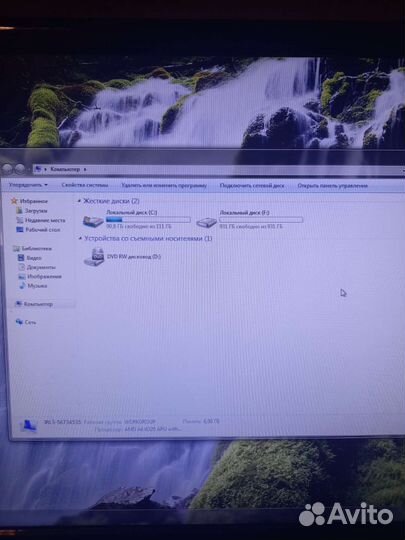Select the DVD RW drive (D:) icon

pyautogui.click(x=94, y=257)
